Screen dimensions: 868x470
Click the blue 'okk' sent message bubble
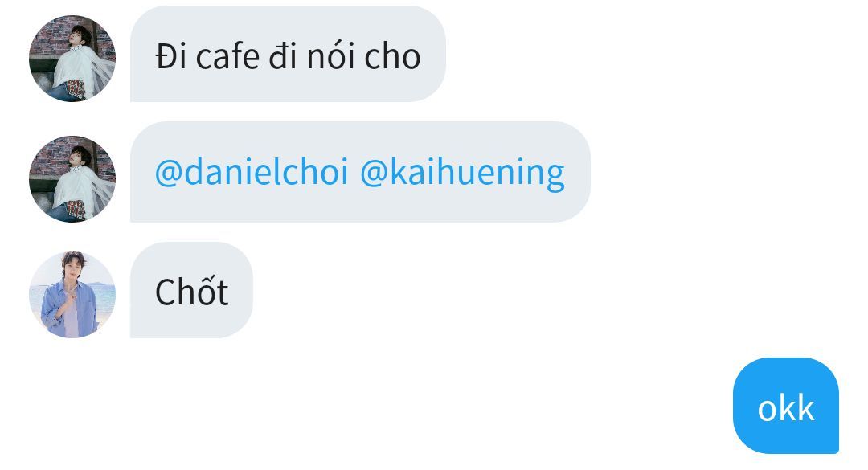click(786, 406)
